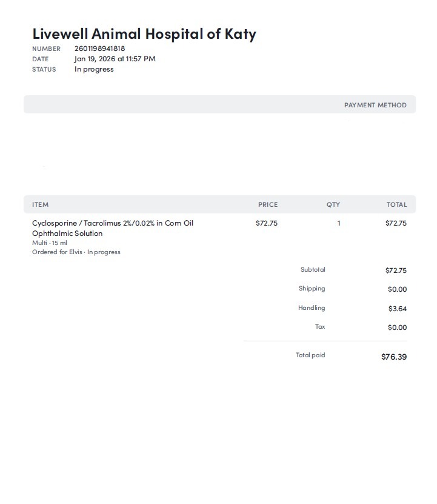This screenshot has width=437, height=504.
Task: Click the STATUS field label
Action: click(44, 69)
